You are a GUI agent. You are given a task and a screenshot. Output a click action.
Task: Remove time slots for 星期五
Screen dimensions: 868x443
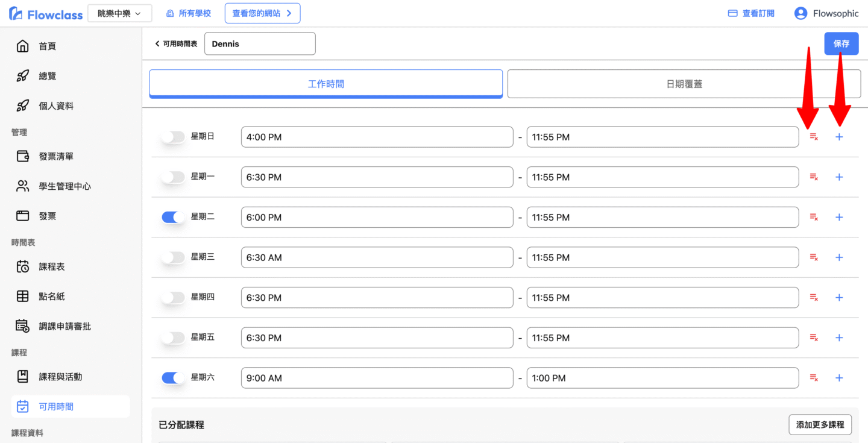(813, 338)
